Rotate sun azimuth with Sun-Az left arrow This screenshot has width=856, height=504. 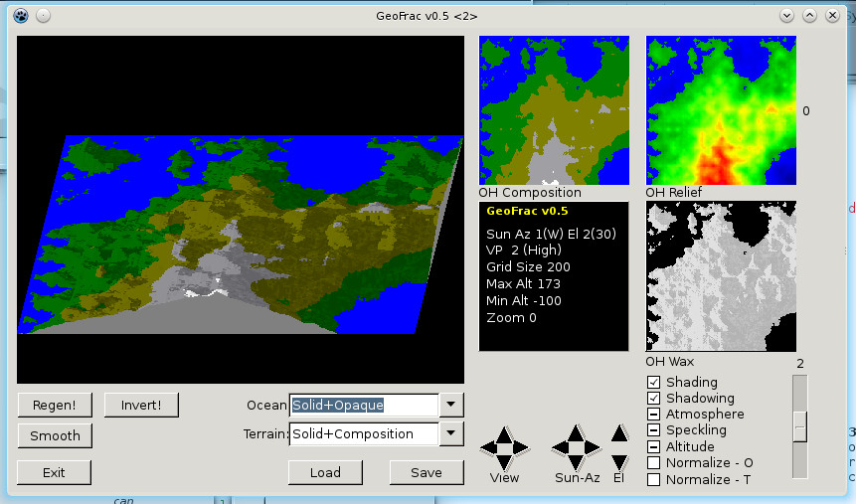click(x=562, y=447)
